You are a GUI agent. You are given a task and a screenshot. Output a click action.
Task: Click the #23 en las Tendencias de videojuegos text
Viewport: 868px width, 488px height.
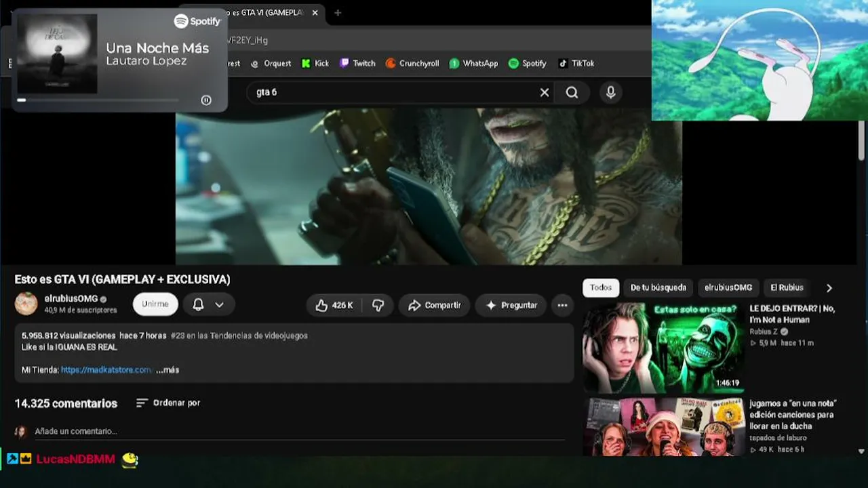coord(239,335)
